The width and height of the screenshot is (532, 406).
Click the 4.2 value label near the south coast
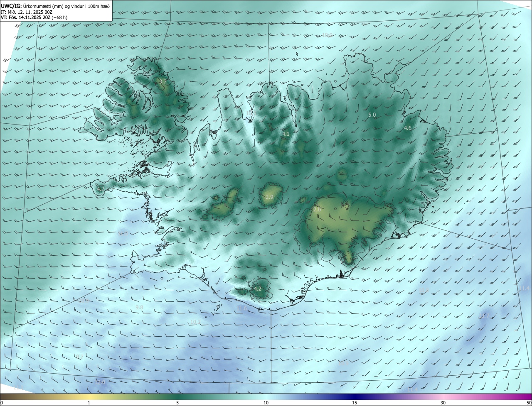coord(257,289)
